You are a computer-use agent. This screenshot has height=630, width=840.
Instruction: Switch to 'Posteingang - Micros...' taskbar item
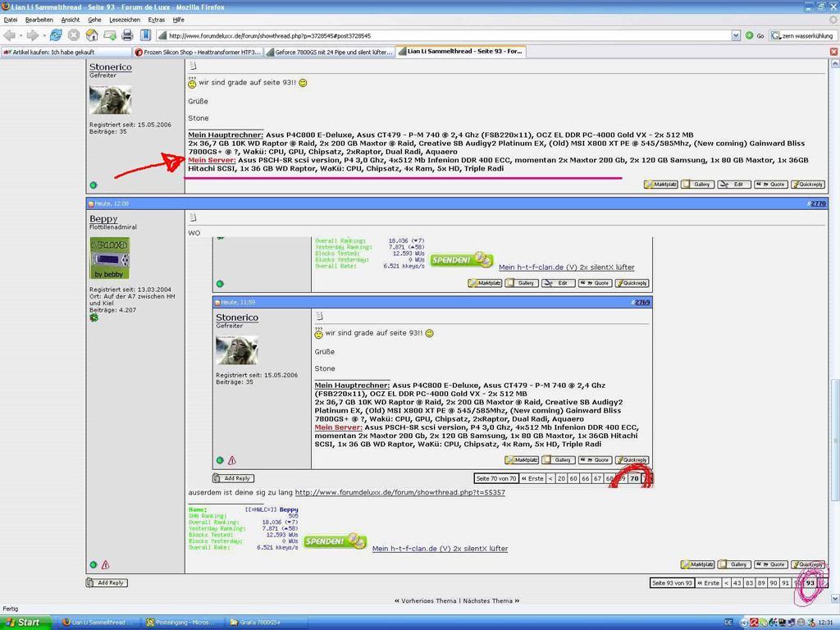coord(181,623)
